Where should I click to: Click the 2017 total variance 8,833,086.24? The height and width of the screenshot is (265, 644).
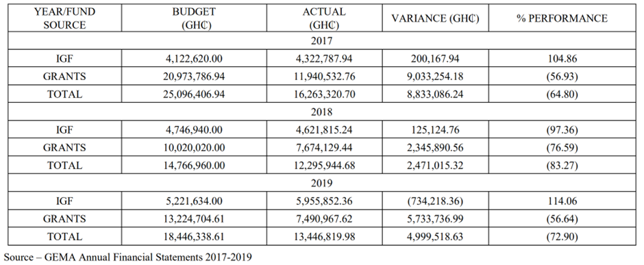coord(435,94)
